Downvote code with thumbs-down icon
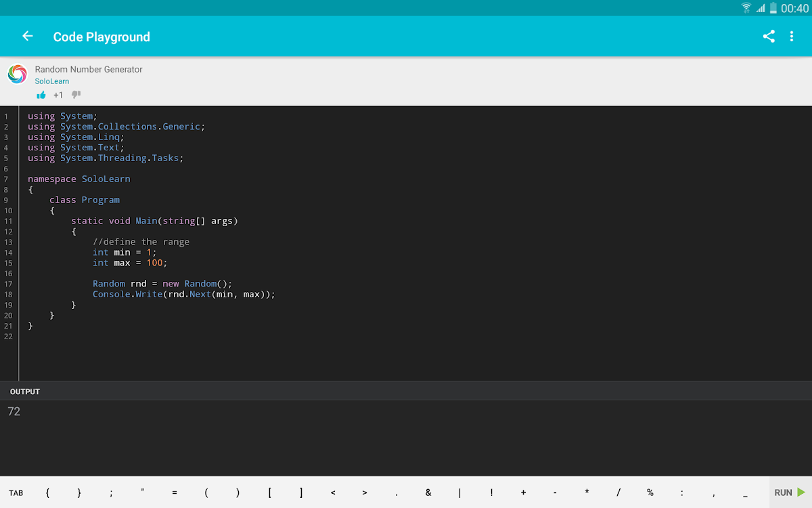Screen dimensions: 812x508 coord(76,95)
